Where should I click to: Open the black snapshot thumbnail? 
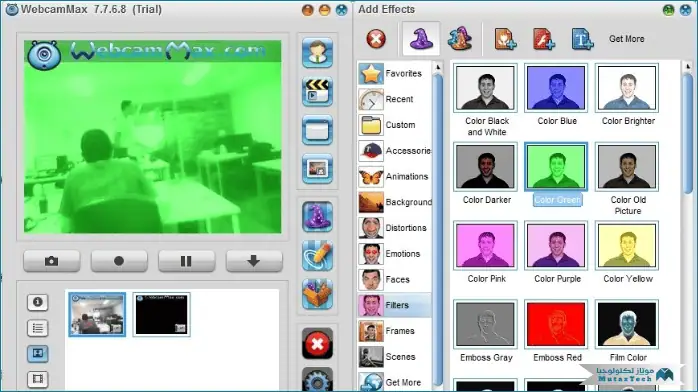(162, 314)
